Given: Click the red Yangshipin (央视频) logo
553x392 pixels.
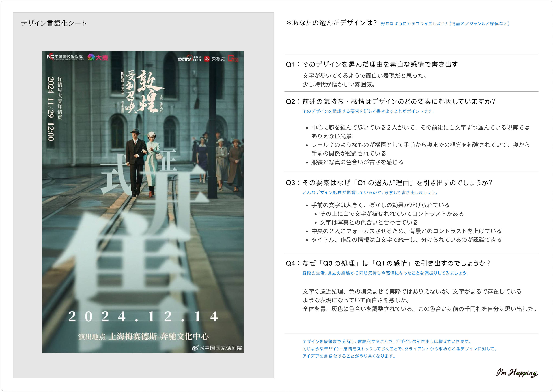Looking at the screenshot, I should coord(214,59).
